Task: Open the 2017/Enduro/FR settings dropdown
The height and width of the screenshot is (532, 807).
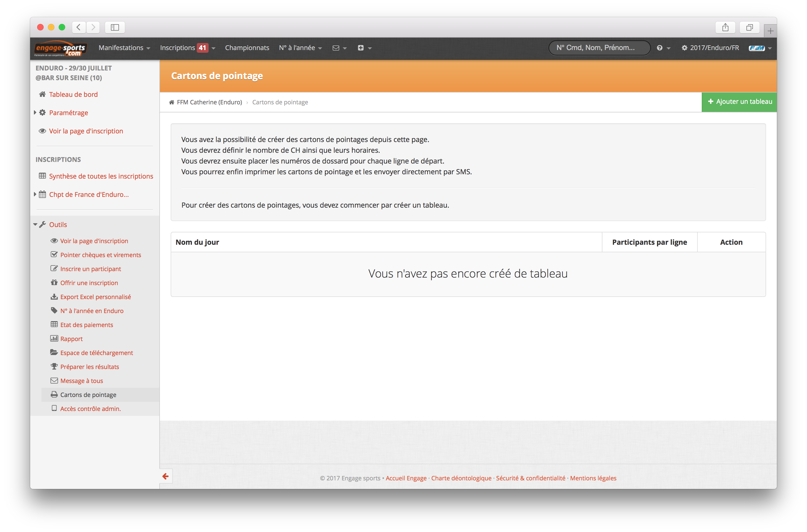Action: [710, 48]
